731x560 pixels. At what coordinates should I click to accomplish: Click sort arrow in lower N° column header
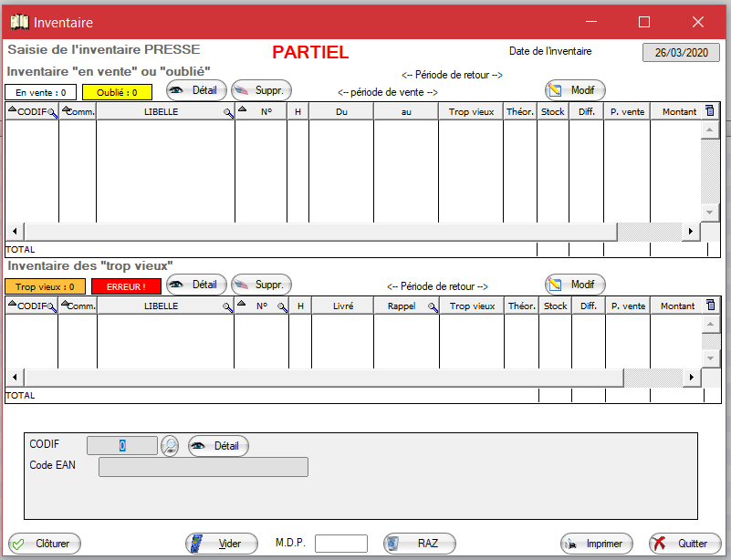[242, 305]
